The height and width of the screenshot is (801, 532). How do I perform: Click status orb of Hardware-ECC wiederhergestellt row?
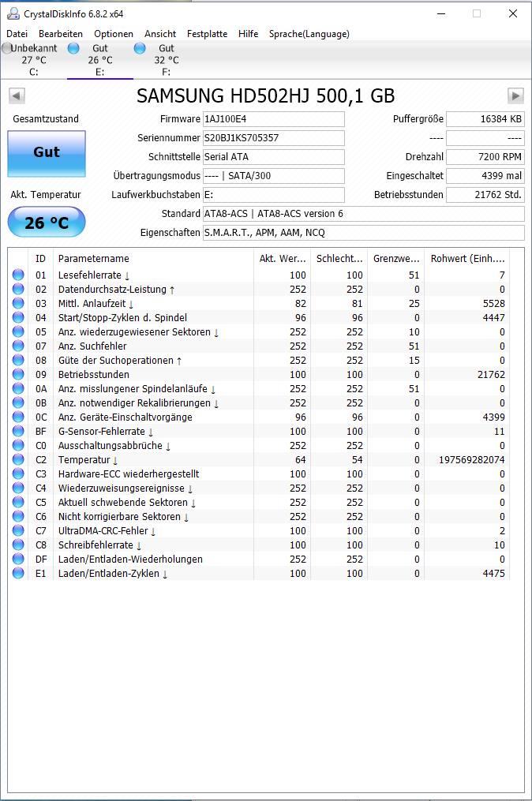click(18, 474)
